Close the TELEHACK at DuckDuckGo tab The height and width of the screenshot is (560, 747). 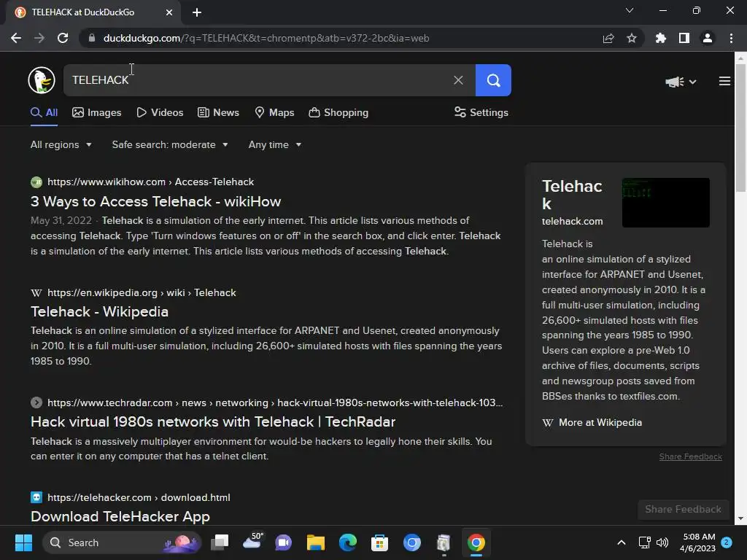point(169,12)
